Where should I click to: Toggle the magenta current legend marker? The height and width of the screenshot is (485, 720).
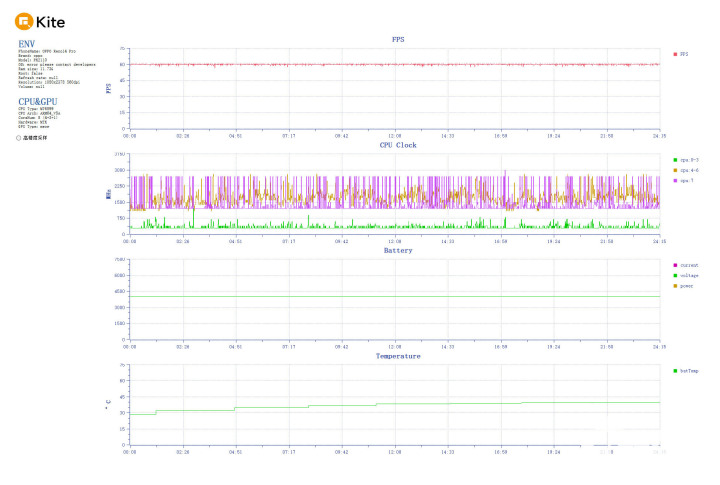[675, 265]
